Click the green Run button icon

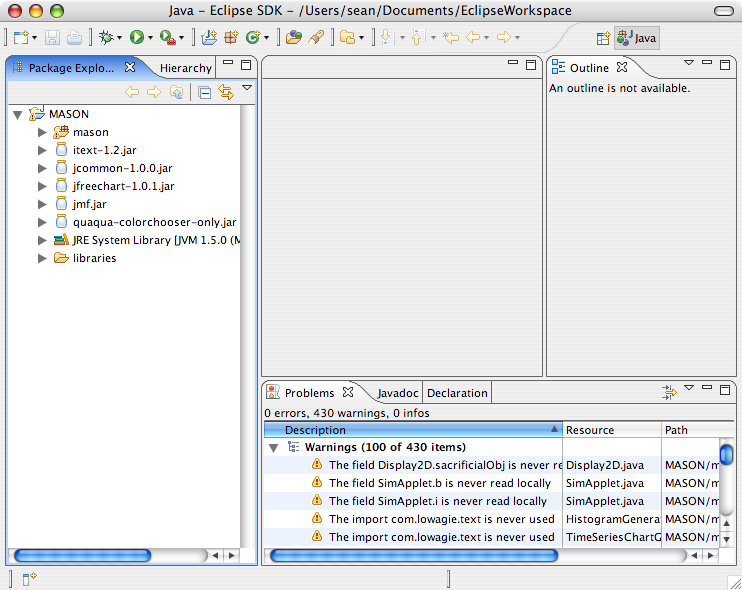click(x=136, y=38)
